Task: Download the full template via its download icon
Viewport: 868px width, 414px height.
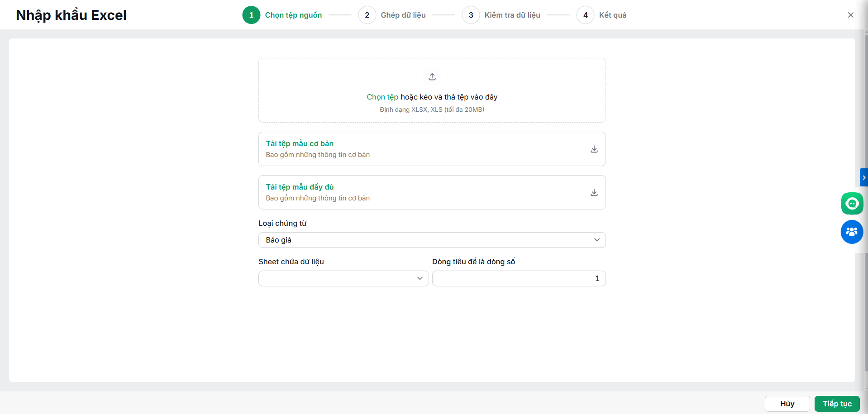Action: click(x=594, y=193)
